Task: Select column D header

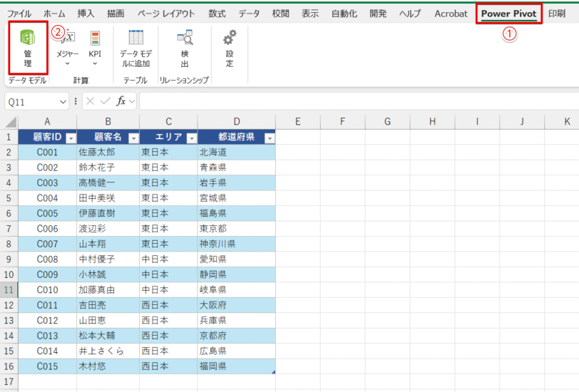Action: click(236, 121)
